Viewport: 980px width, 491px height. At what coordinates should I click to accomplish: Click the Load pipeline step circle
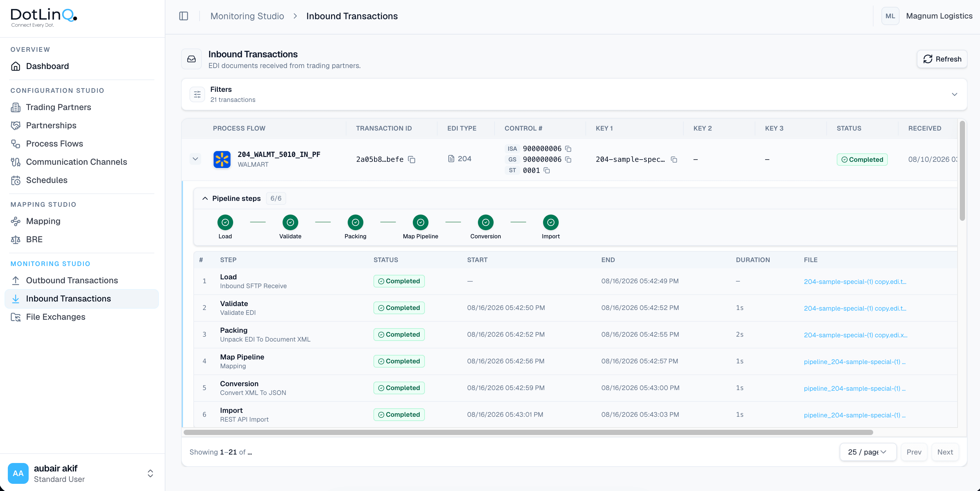point(225,222)
